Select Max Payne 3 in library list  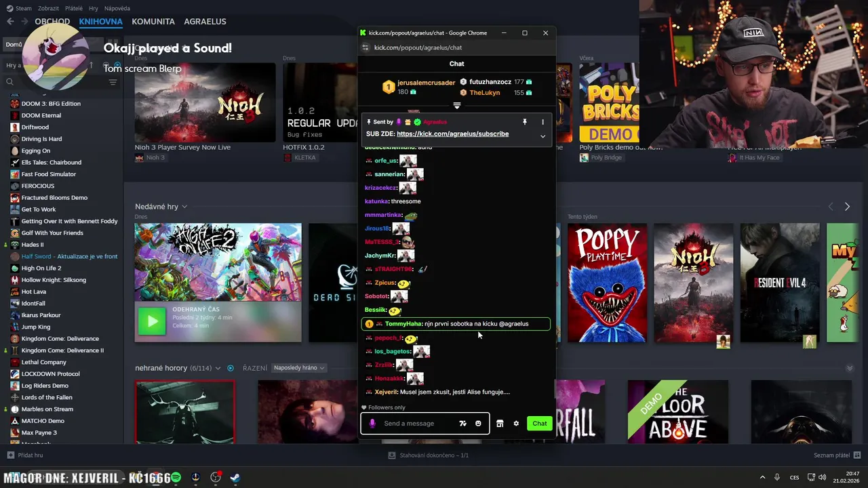[x=39, y=432]
